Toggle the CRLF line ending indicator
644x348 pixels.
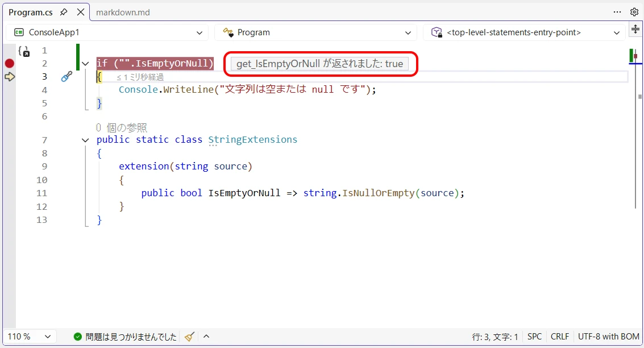(x=559, y=337)
